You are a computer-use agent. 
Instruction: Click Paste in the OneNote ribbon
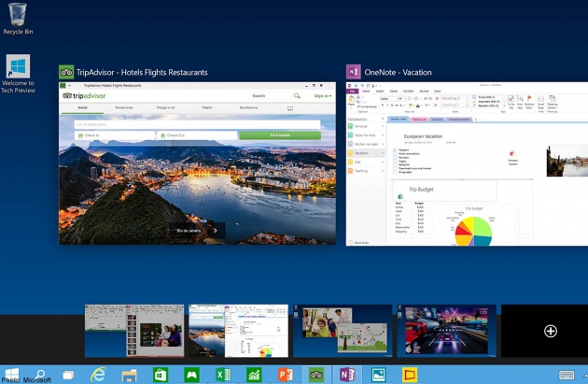coord(351,101)
